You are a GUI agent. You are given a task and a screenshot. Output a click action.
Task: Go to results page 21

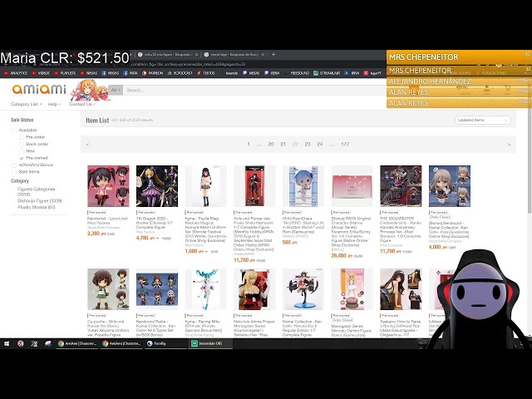point(283,144)
